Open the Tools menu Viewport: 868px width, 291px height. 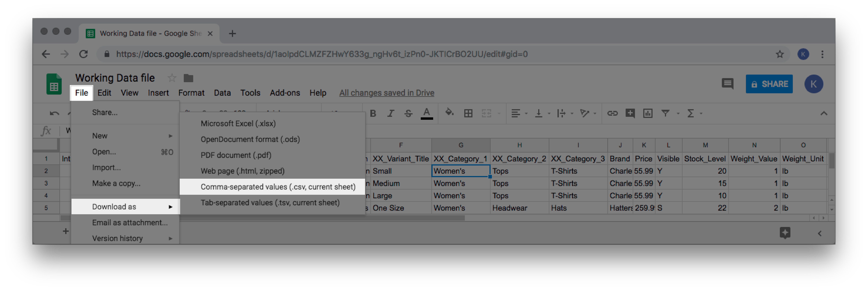tap(250, 93)
